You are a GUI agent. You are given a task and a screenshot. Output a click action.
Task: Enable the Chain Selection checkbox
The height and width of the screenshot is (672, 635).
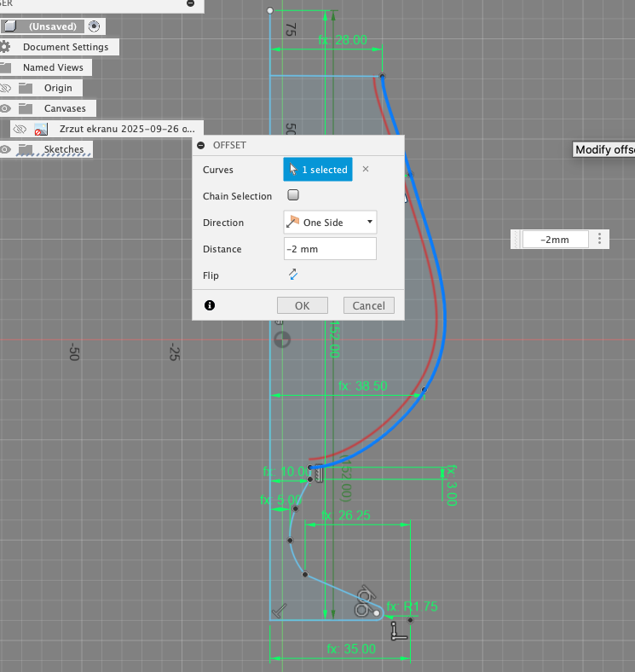point(293,195)
